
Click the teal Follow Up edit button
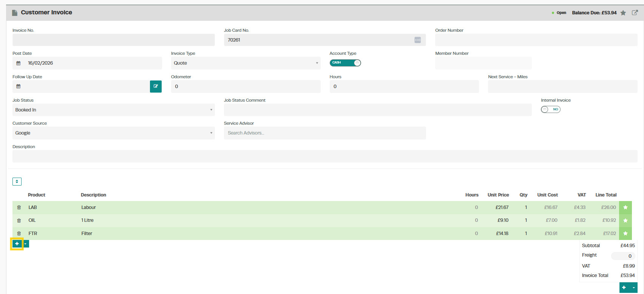156,87
